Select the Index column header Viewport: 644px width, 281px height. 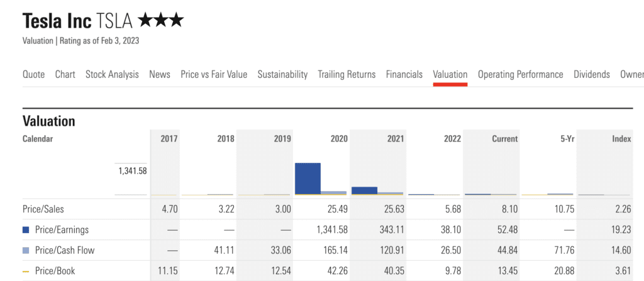point(621,139)
